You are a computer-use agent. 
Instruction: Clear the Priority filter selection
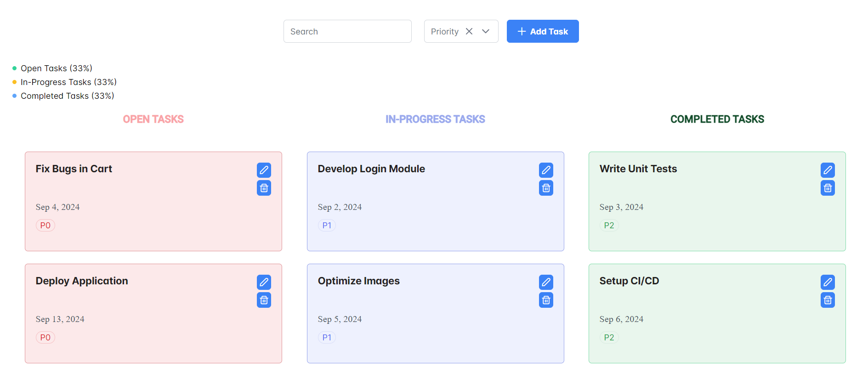tap(469, 31)
